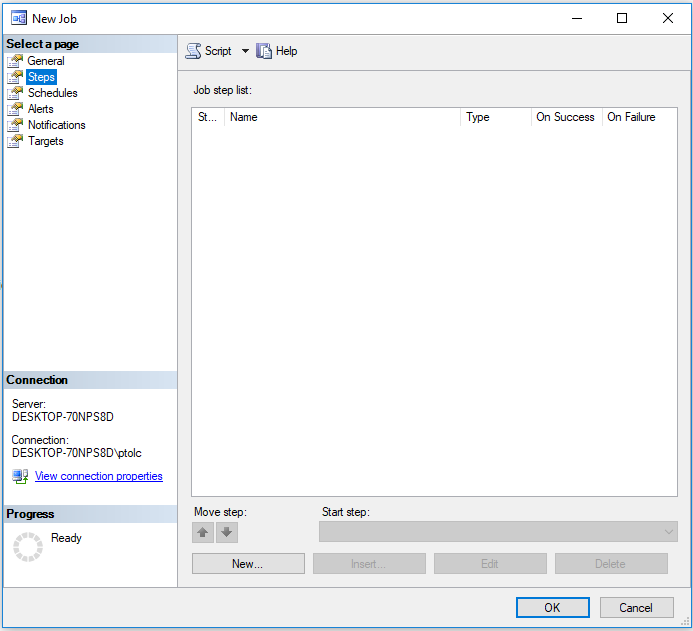Click the On Success column header
This screenshot has height=631, width=693.
tap(565, 117)
